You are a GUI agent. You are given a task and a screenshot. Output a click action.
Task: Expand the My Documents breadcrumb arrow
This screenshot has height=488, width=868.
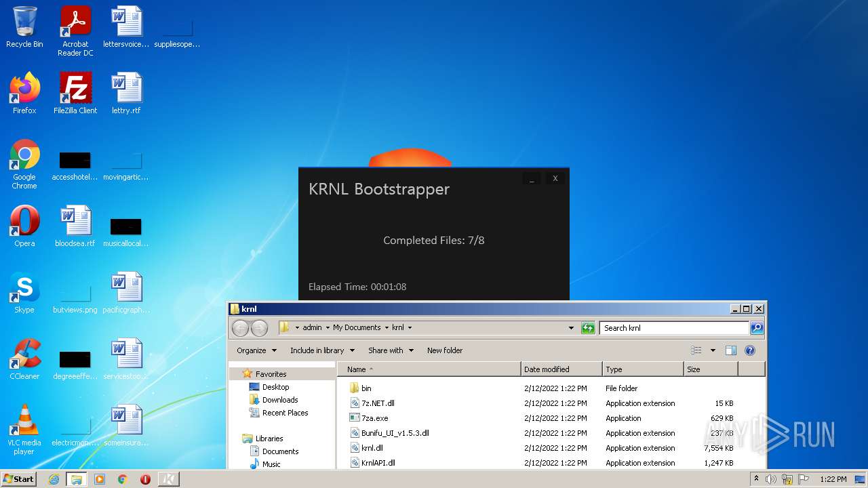click(x=387, y=328)
